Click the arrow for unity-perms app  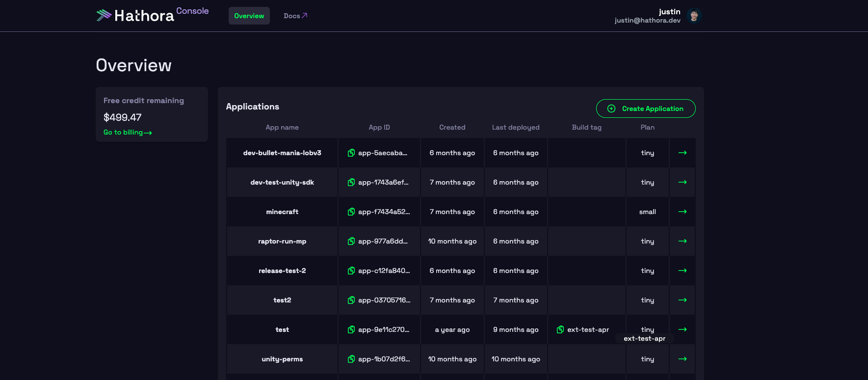682,359
